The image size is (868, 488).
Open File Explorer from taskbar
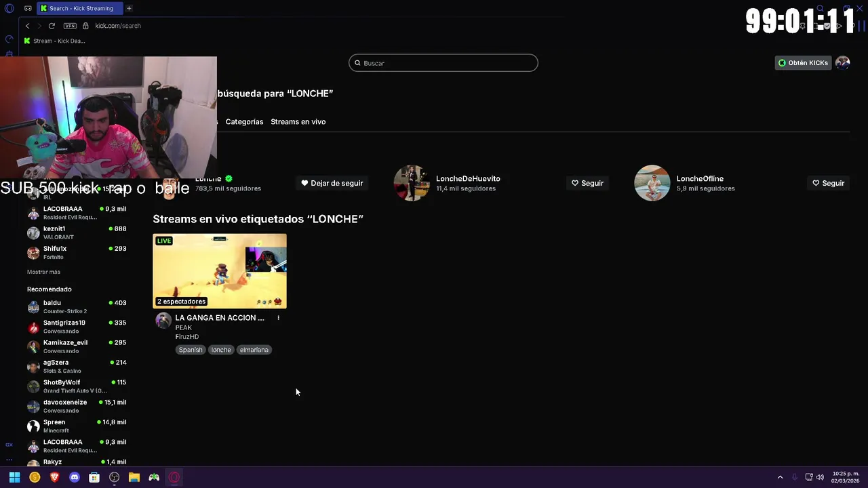pos(134,477)
